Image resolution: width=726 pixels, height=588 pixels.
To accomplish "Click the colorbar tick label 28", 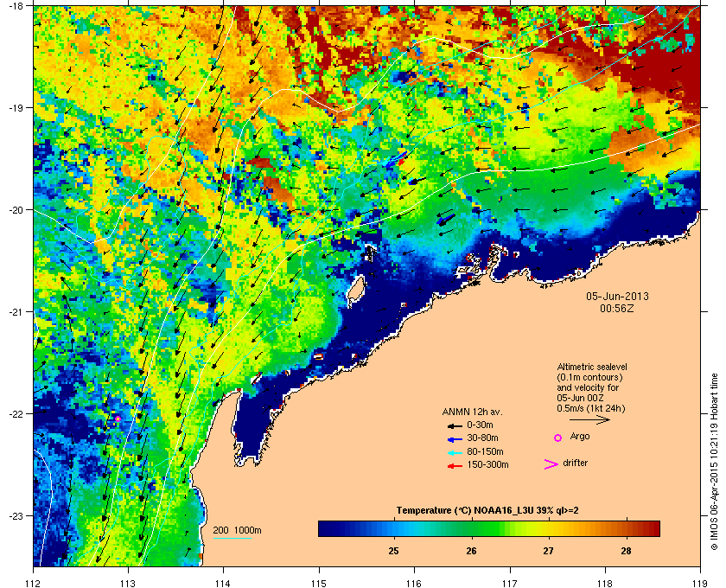I will [x=626, y=552].
